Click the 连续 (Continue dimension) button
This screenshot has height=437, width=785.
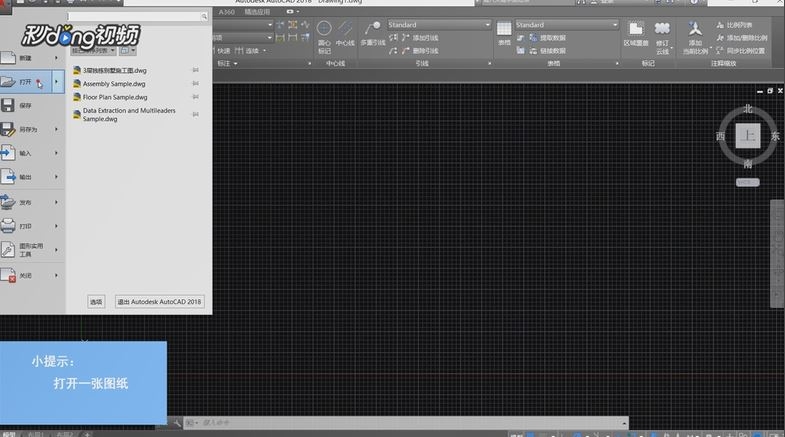[x=247, y=51]
